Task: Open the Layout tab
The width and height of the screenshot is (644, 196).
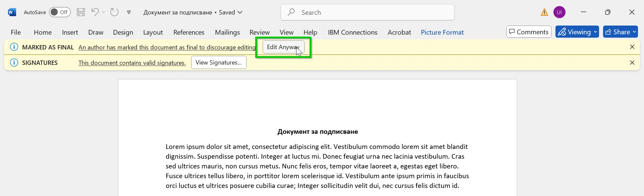Action: pos(153,32)
